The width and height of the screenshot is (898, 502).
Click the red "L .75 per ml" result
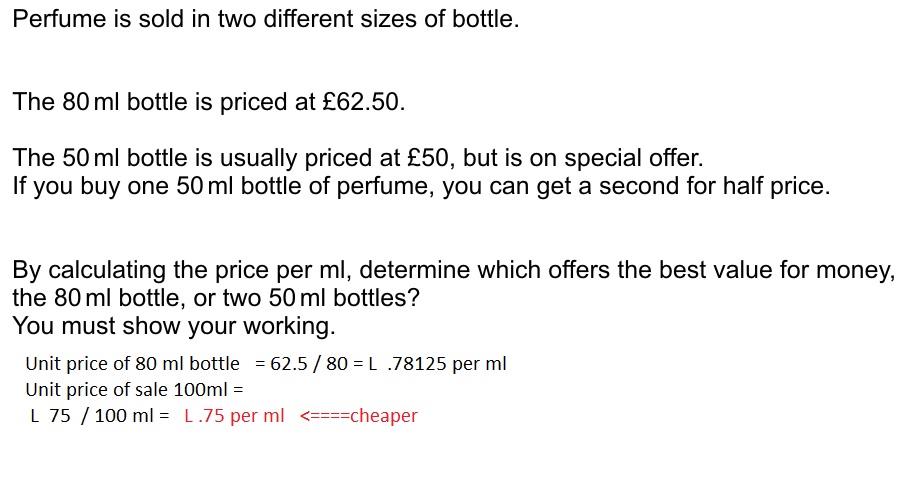click(234, 416)
